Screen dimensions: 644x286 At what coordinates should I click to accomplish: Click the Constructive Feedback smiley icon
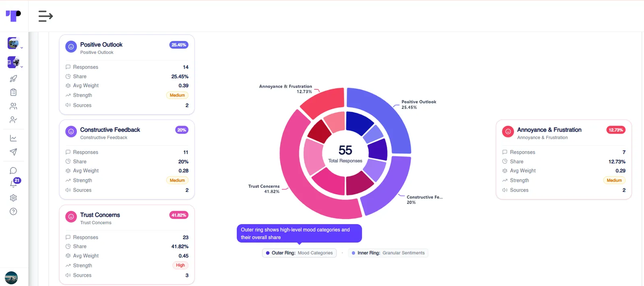pyautogui.click(x=71, y=132)
